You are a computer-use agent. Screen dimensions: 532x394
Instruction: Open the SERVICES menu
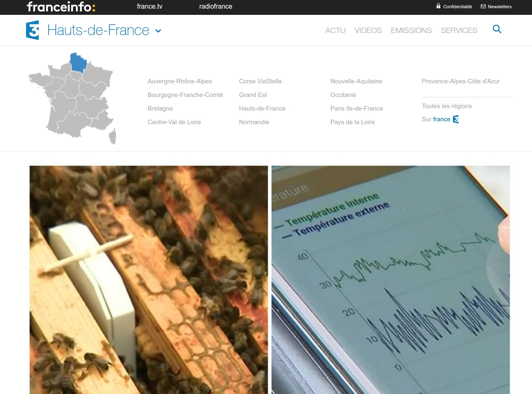coord(459,31)
